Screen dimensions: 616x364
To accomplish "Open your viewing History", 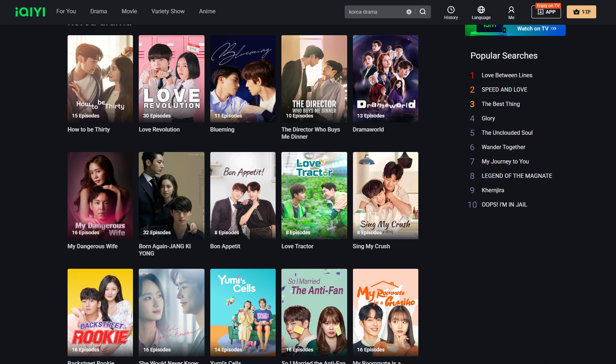I will coord(451,12).
